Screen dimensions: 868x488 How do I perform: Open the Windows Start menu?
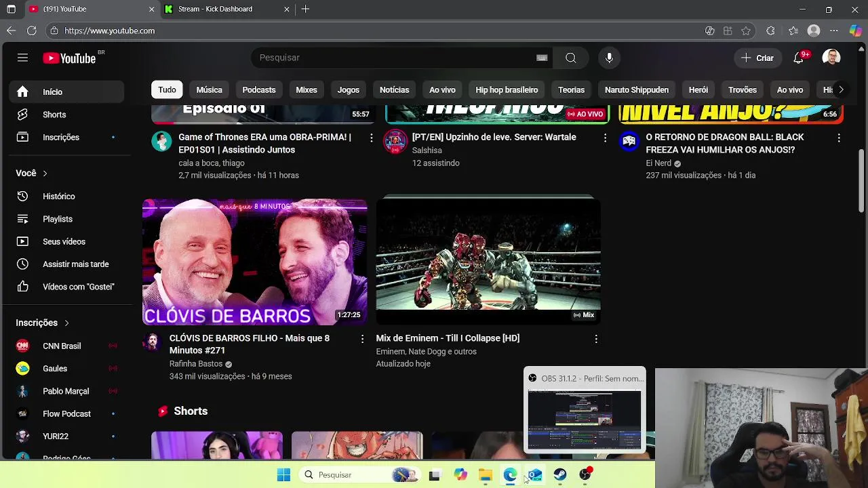[x=283, y=475]
